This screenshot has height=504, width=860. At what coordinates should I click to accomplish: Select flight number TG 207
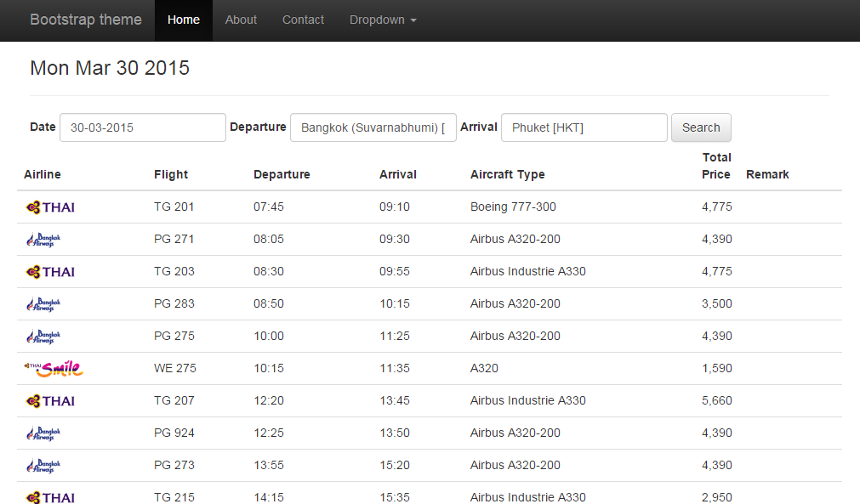[174, 400]
